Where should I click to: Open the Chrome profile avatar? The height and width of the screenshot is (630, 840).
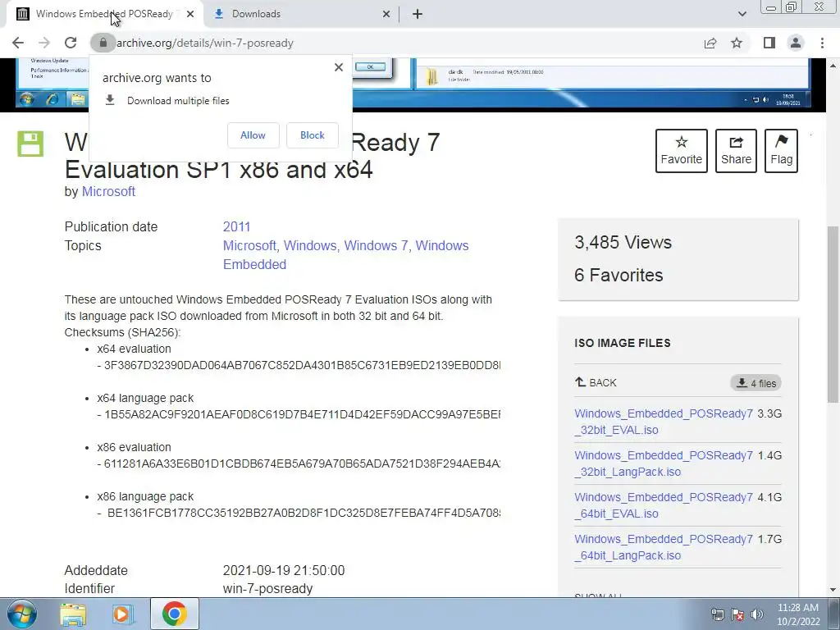tap(796, 43)
